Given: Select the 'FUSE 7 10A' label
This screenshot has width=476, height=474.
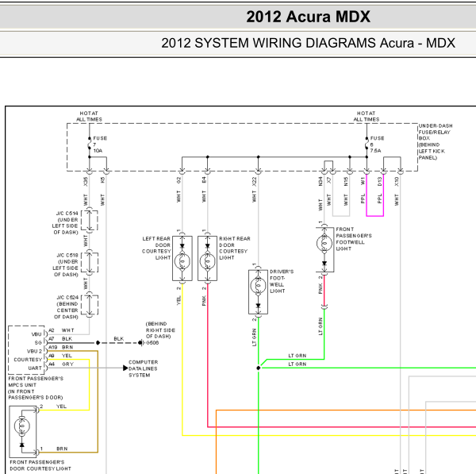Looking at the screenshot, I should (x=100, y=145).
